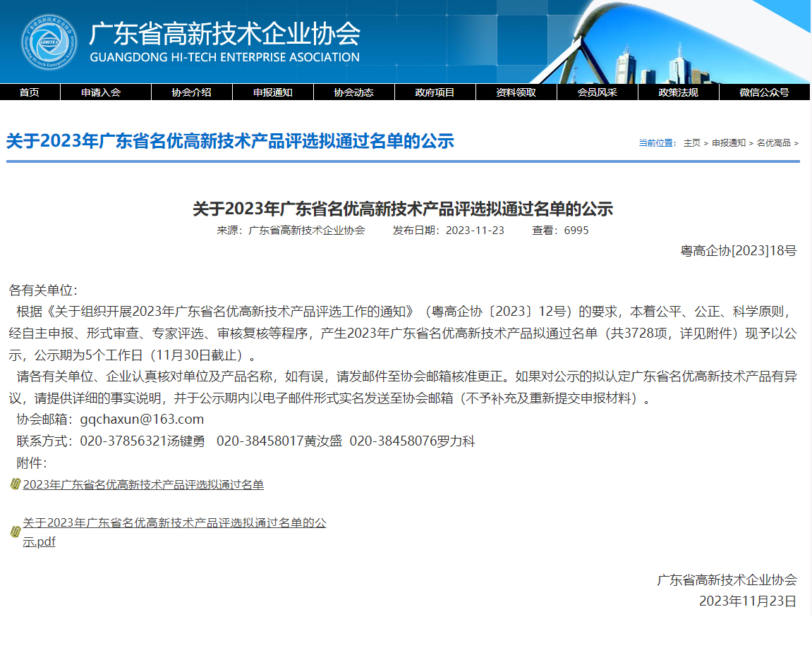Select 申报通知 in navigation bar

273,92
